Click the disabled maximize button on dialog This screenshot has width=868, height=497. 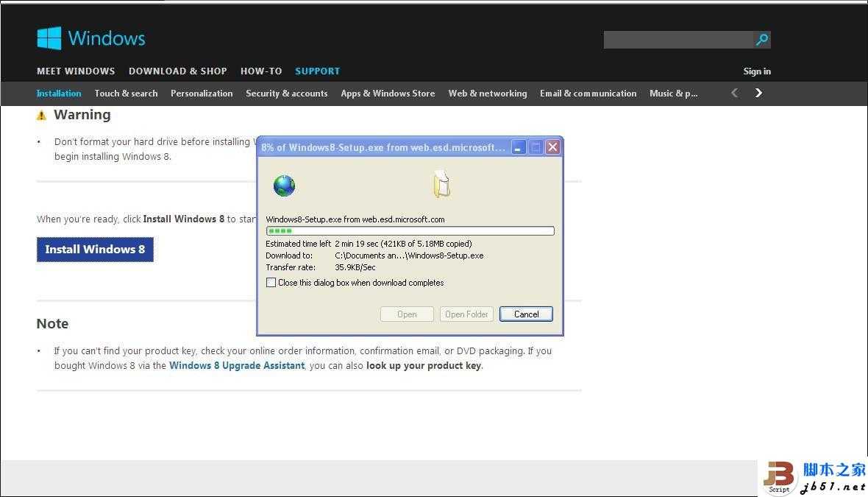click(x=536, y=147)
